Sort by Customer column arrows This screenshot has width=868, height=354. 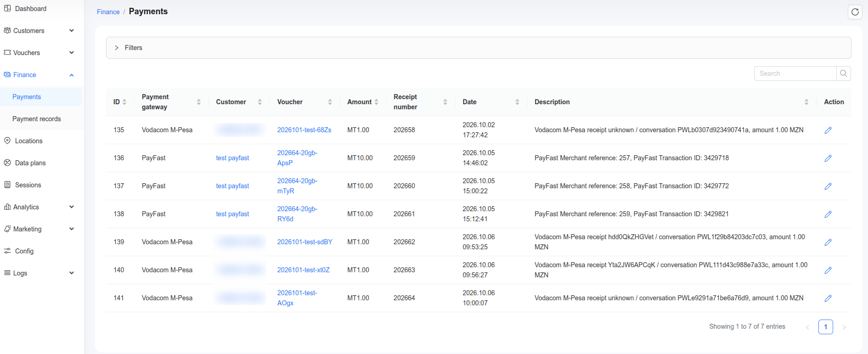260,102
